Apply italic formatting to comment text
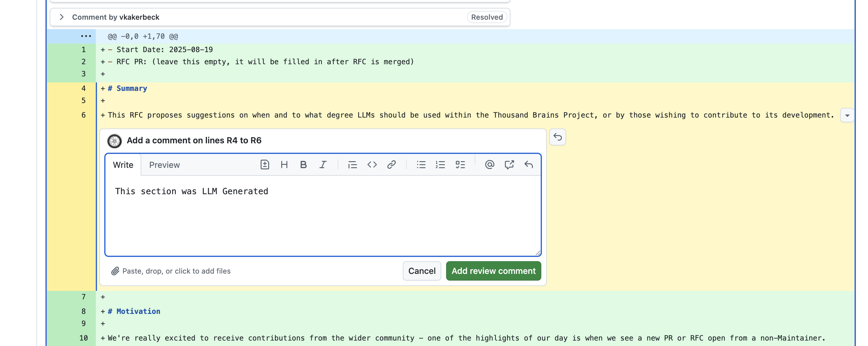 pos(323,165)
